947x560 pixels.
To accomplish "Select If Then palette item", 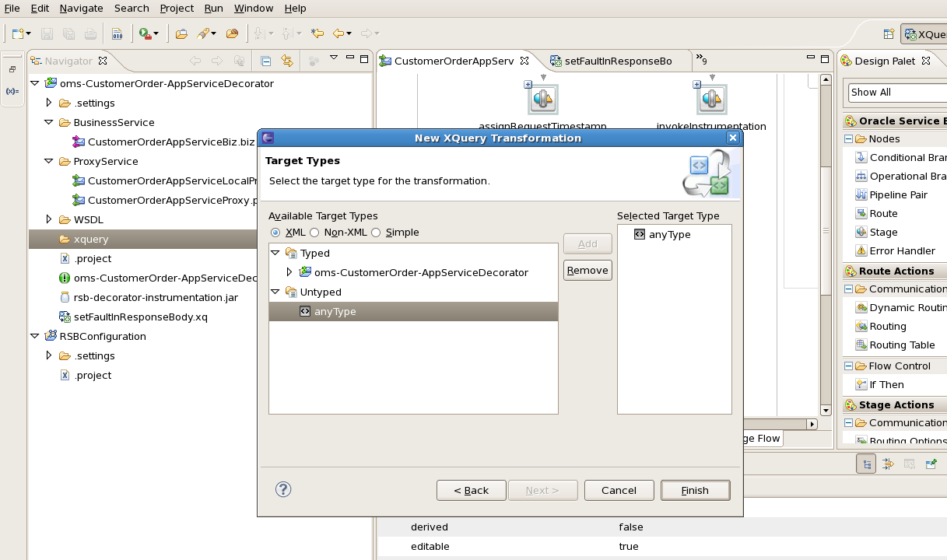I will 879,384.
